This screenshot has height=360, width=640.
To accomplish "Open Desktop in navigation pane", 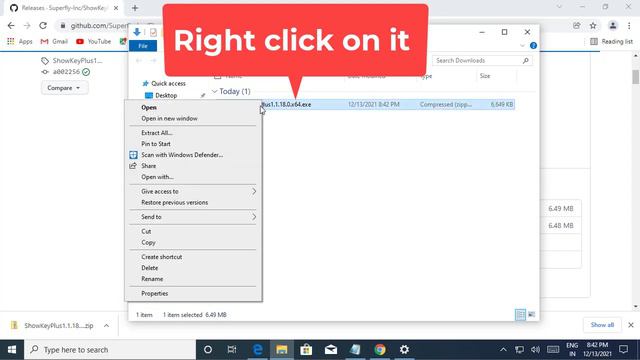I will tap(166, 96).
